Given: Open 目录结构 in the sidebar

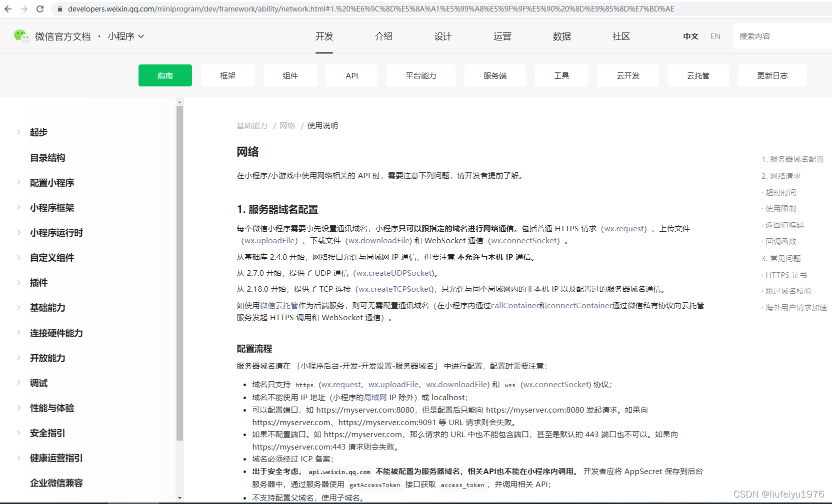Looking at the screenshot, I should 47,158.
